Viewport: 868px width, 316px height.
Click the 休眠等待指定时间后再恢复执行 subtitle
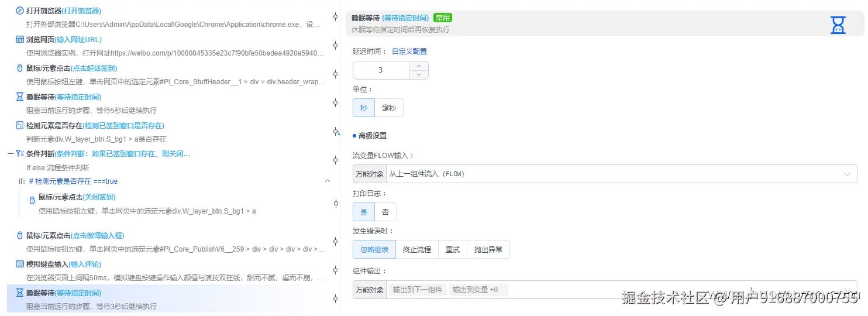(x=401, y=29)
